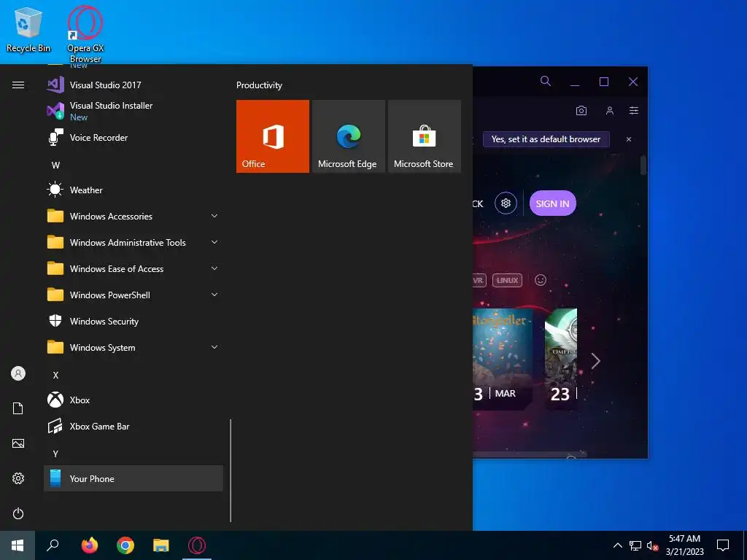Open Opera GX Corner settings gear
This screenshot has width=747, height=560.
(x=506, y=203)
